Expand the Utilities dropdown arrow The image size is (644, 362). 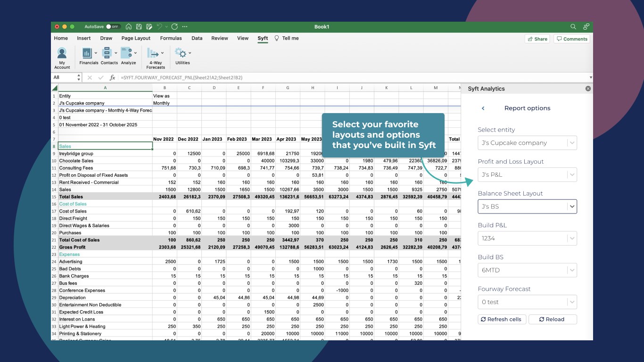(x=190, y=53)
